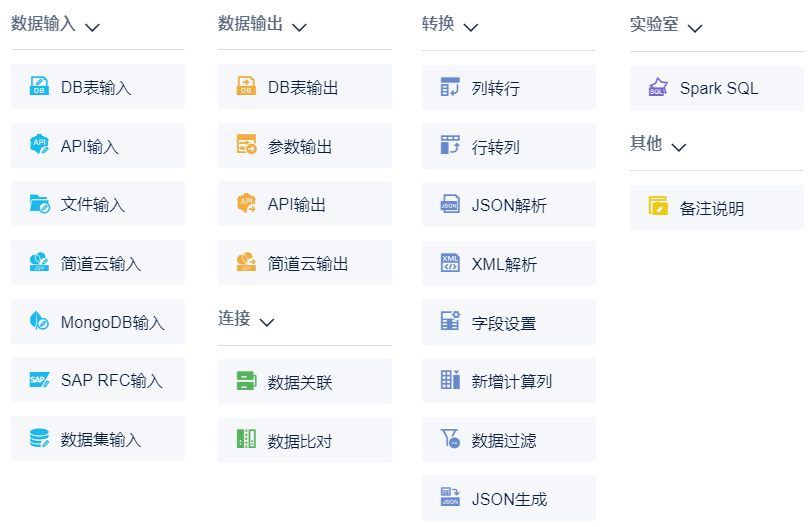
Task: Click the API输入 hexagon icon
Action: coord(39,146)
